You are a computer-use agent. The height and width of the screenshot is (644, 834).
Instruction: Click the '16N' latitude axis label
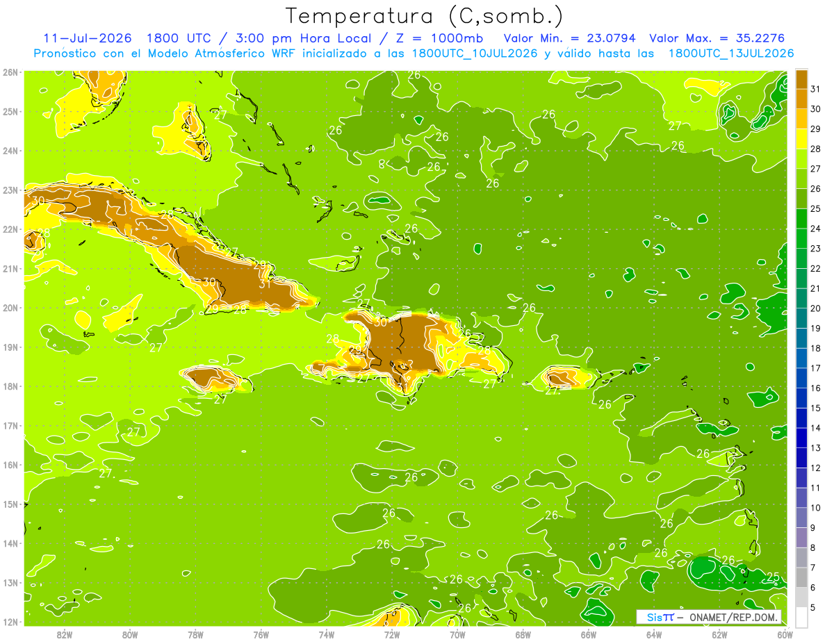pyautogui.click(x=10, y=465)
